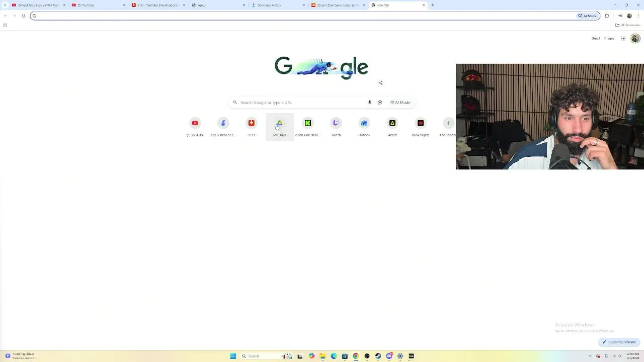Open the Outlook shortcut tile
Image resolution: width=644 pixels, height=362 pixels.
(364, 127)
